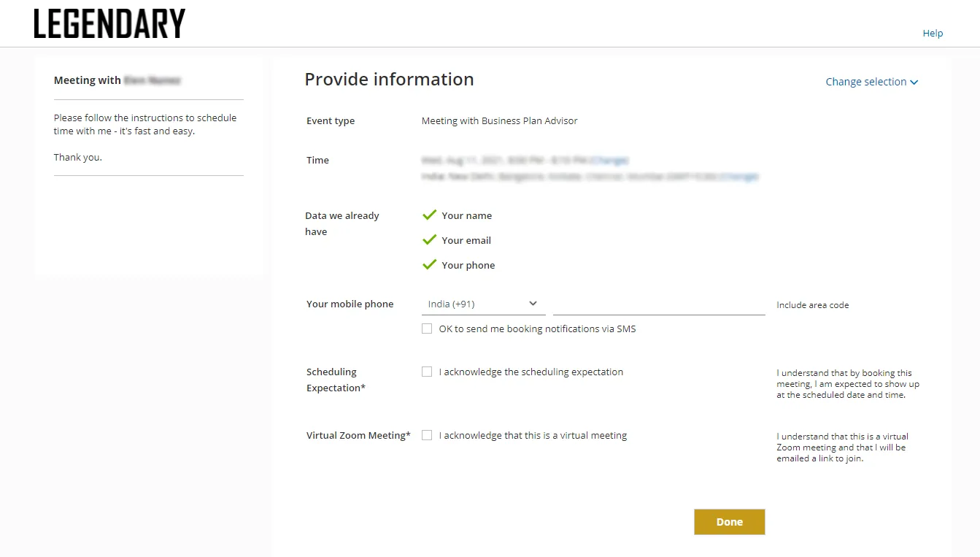This screenshot has width=980, height=557.
Task: Click the Include area code hint
Action: (813, 305)
